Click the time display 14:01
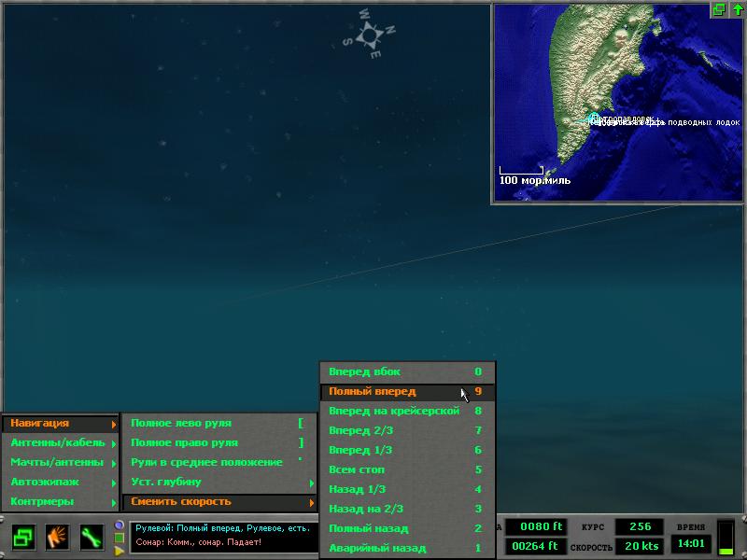This screenshot has height=560, width=747. click(691, 543)
